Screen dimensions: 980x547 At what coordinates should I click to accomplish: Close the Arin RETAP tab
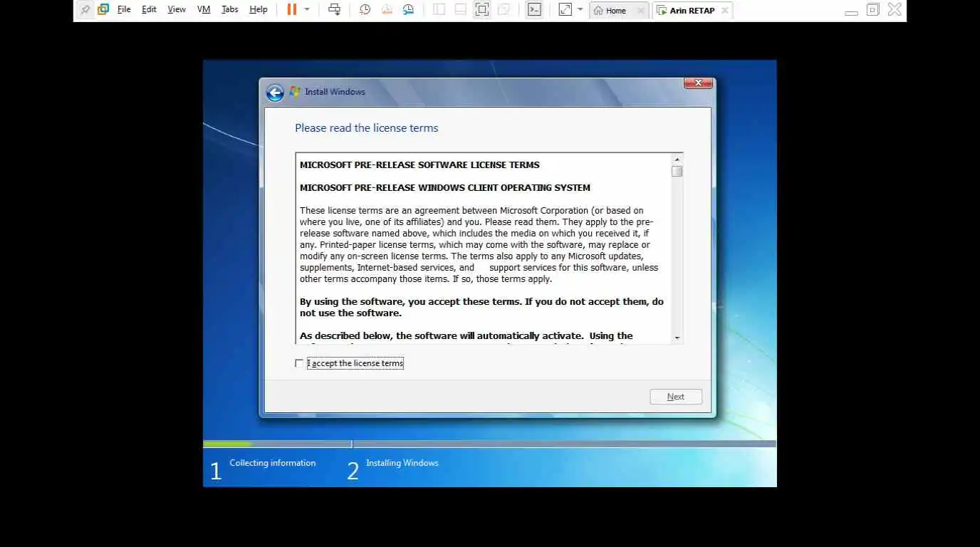tap(725, 11)
